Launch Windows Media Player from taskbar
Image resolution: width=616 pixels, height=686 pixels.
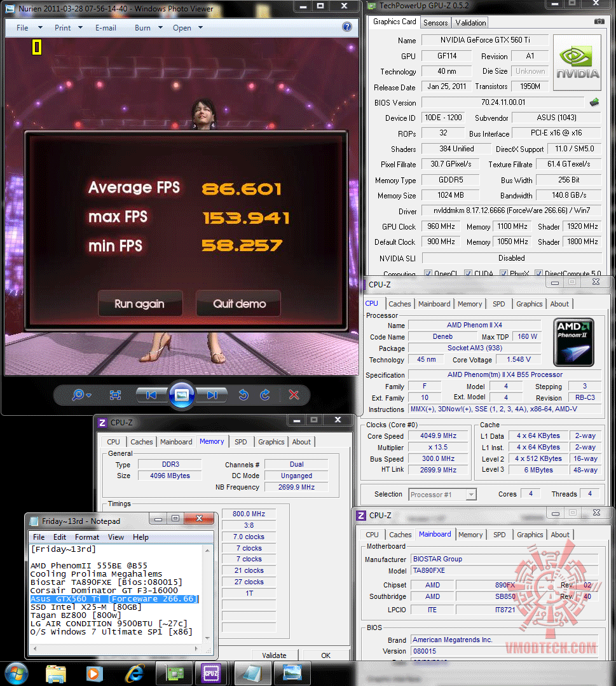pos(94,674)
